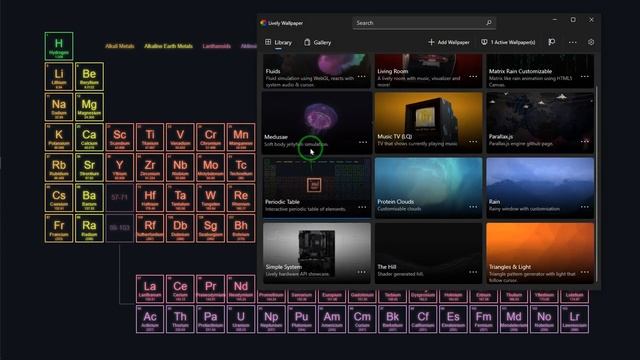This screenshot has height=360, width=640.
Task: Click the Alkali Metals legend label
Action: 120,46
